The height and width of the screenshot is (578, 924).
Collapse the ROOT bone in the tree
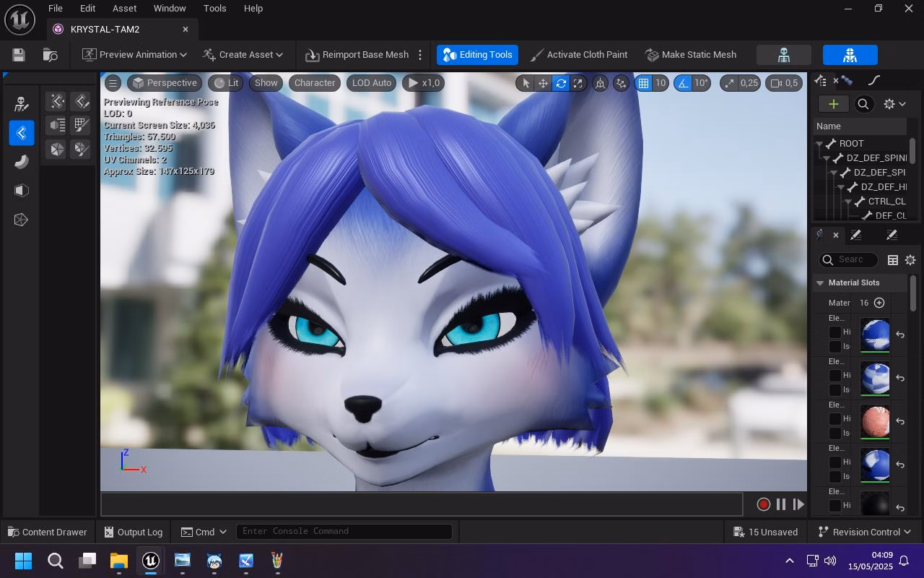coord(820,144)
